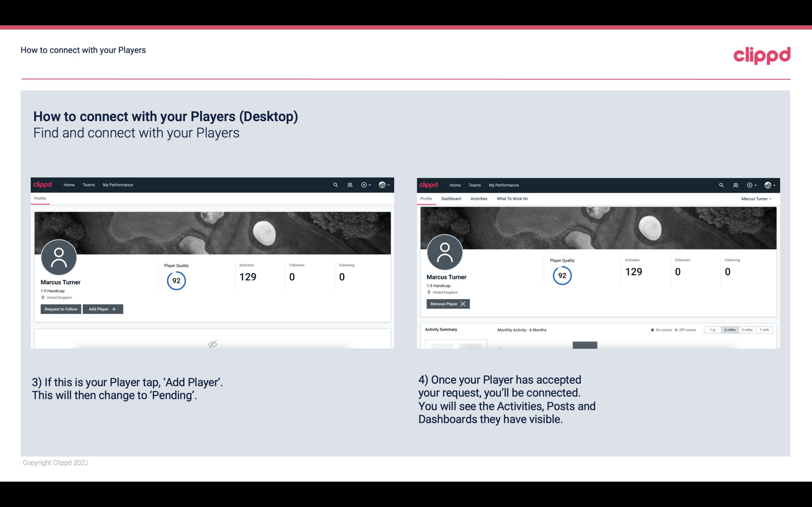Select the Profile tab in left panel
The width and height of the screenshot is (812, 507).
click(40, 199)
